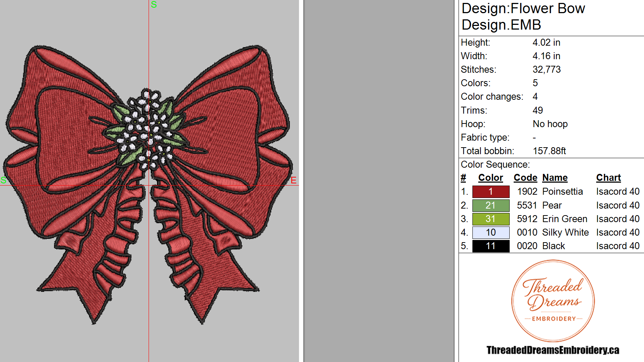
Task: Click the thread name Pear
Action: click(x=552, y=205)
